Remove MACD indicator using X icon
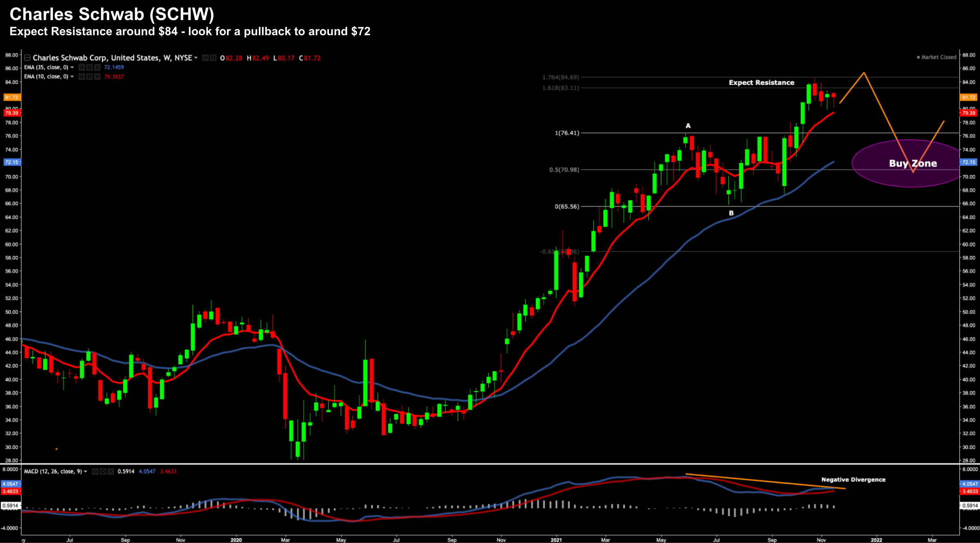The height and width of the screenshot is (543, 980). (x=111, y=471)
